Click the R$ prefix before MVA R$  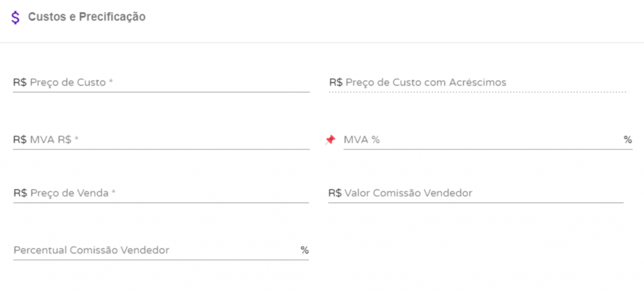point(19,140)
